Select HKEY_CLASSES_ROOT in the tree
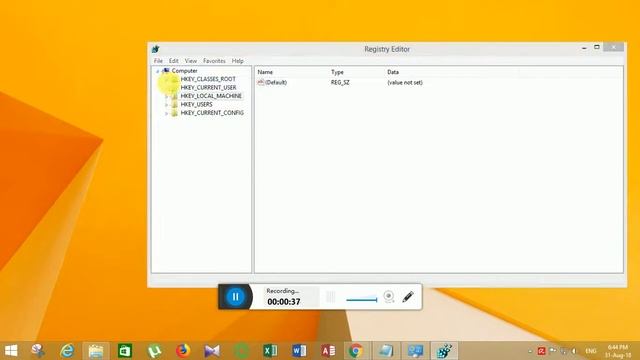This screenshot has width=640, height=360. (208, 79)
